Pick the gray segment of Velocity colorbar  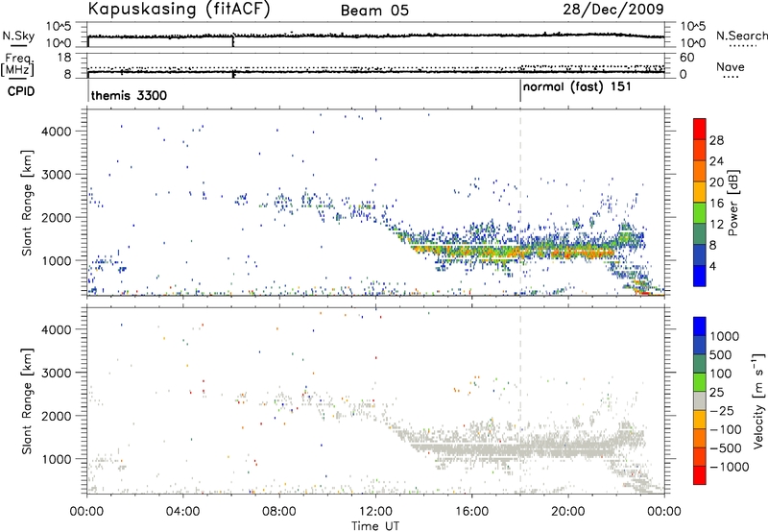[x=700, y=400]
